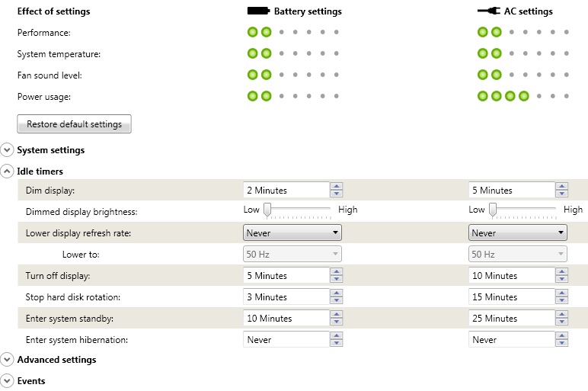Image resolution: width=588 pixels, height=391 pixels.
Task: Click the battery icon beside Battery settings
Action: click(259, 11)
